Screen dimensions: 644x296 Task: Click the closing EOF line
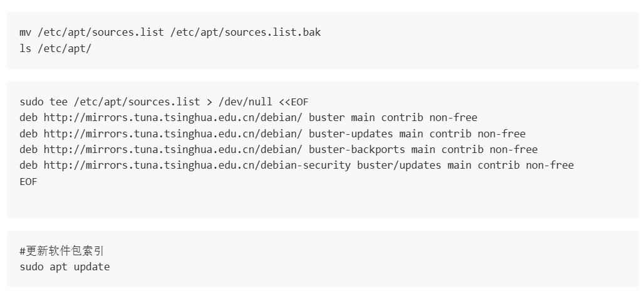point(28,181)
